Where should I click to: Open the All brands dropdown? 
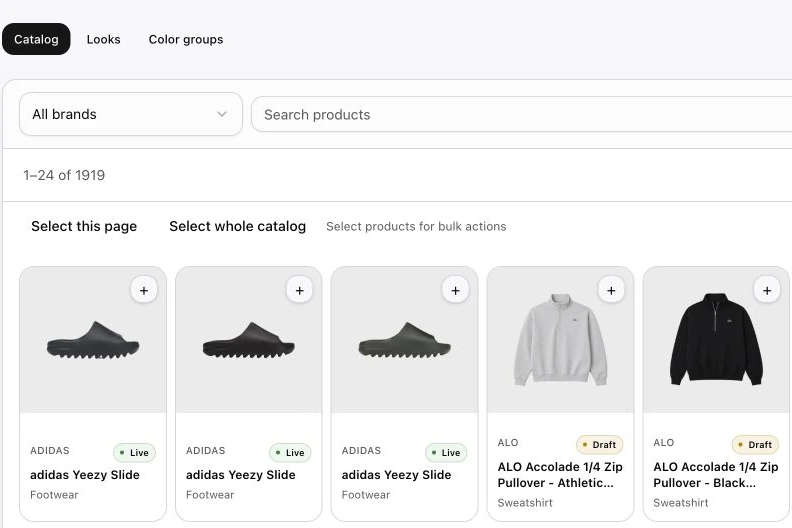tap(131, 114)
